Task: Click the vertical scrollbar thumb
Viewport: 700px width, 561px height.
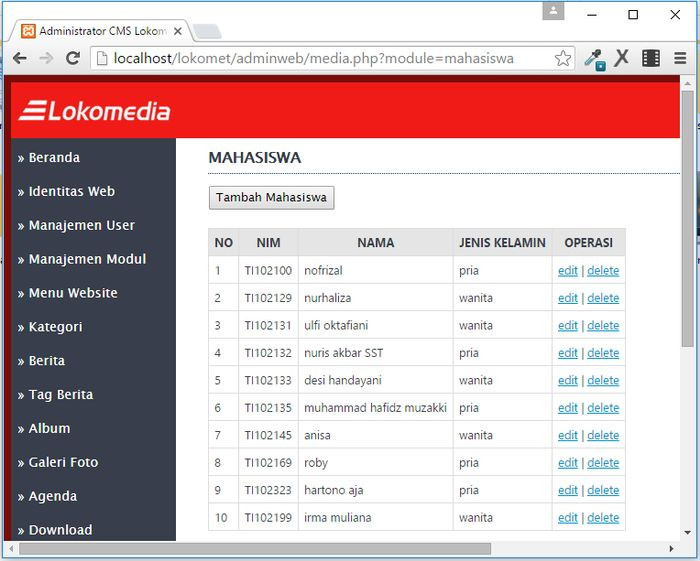Action: pos(688,219)
